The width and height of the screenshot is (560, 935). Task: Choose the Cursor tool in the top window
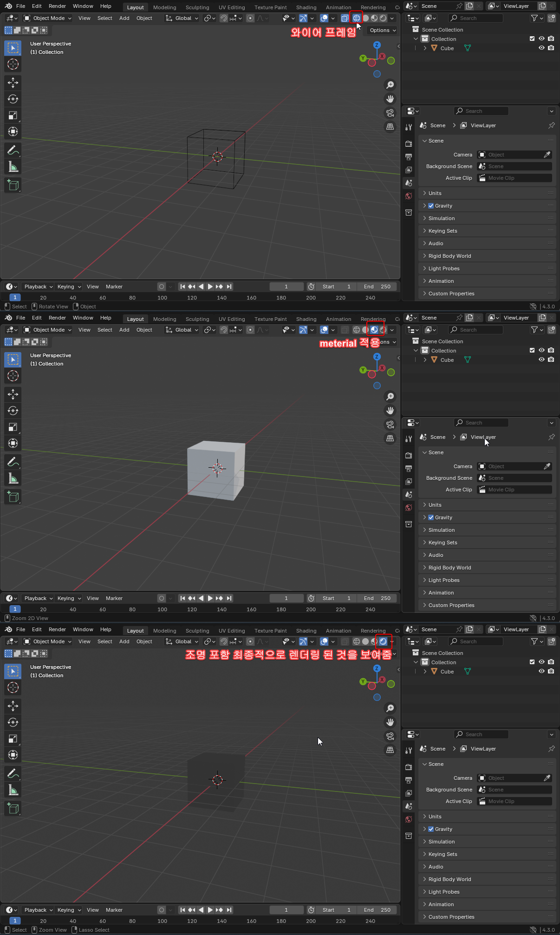click(13, 64)
